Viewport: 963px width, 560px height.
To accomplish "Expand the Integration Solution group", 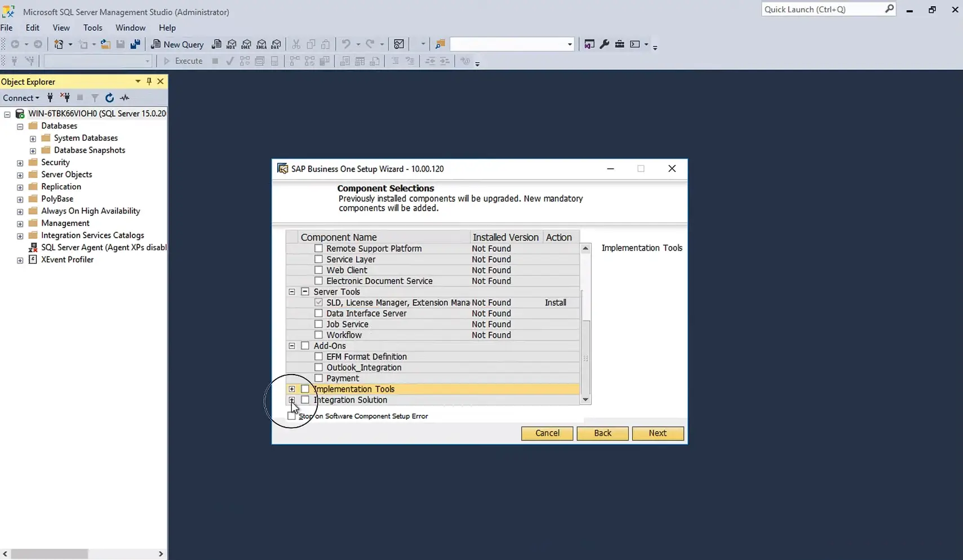I will tap(292, 400).
